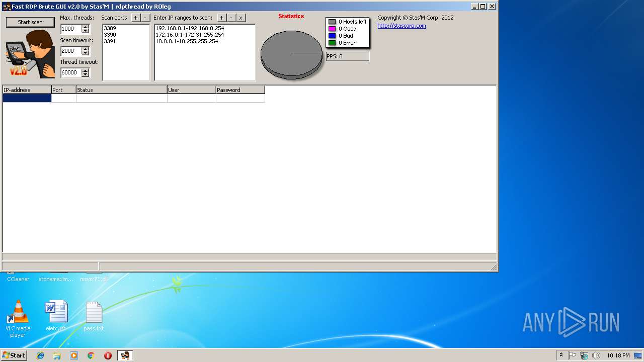The height and width of the screenshot is (362, 644).
Task: Select range 192.168.0.1-192.168.0.254
Action: click(x=190, y=28)
